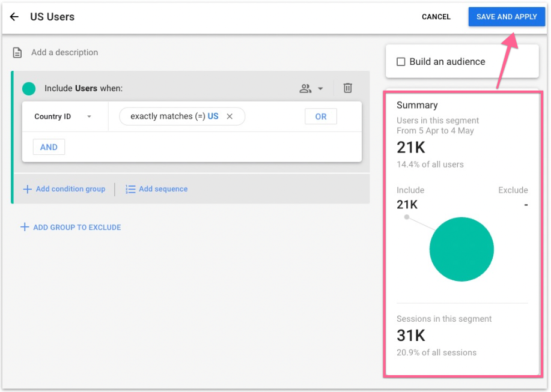Viewport: 551px width, 392px height.
Task: Click the description document icon
Action: (x=18, y=53)
